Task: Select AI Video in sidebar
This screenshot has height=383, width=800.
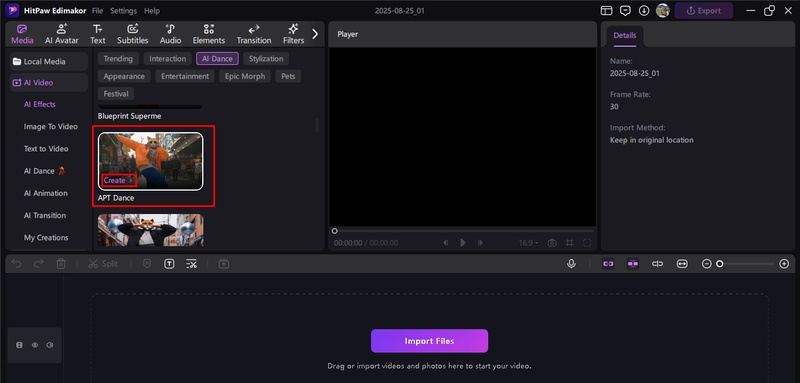Action: point(49,83)
